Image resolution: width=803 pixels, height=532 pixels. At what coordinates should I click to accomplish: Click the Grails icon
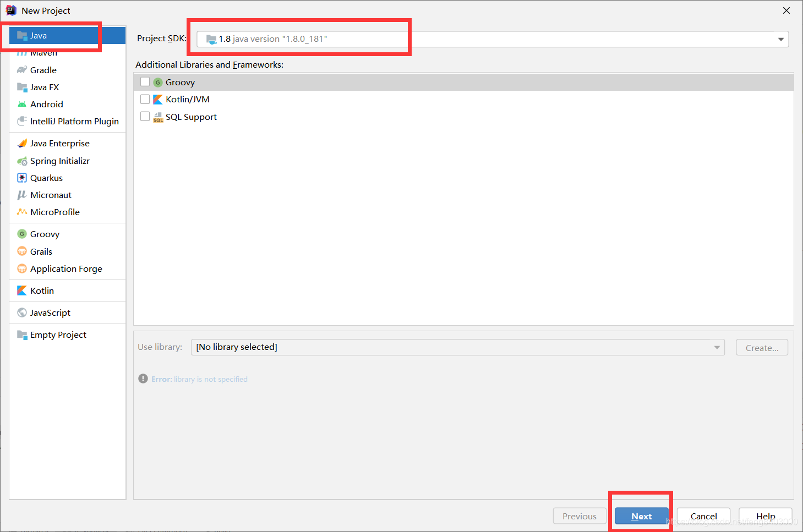[22, 251]
